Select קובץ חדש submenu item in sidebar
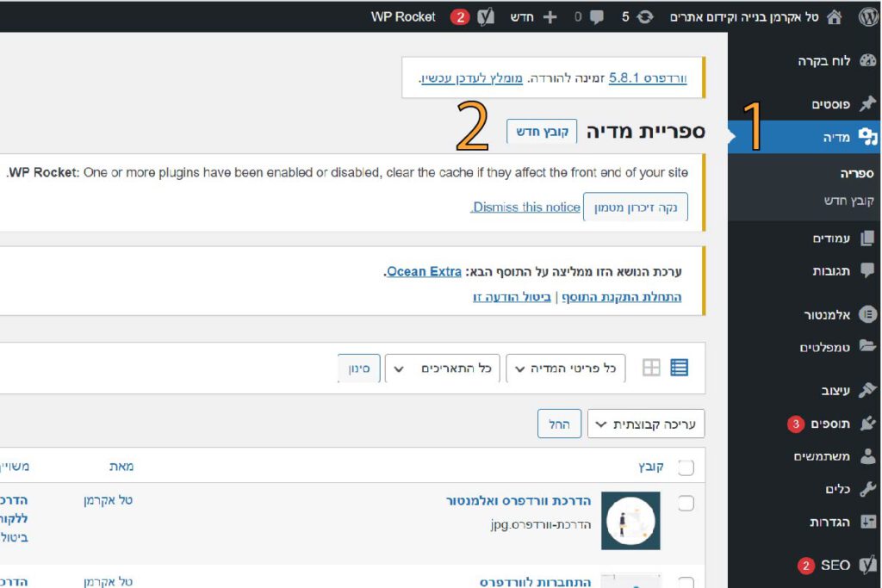The width and height of the screenshot is (882, 588). pos(848,200)
